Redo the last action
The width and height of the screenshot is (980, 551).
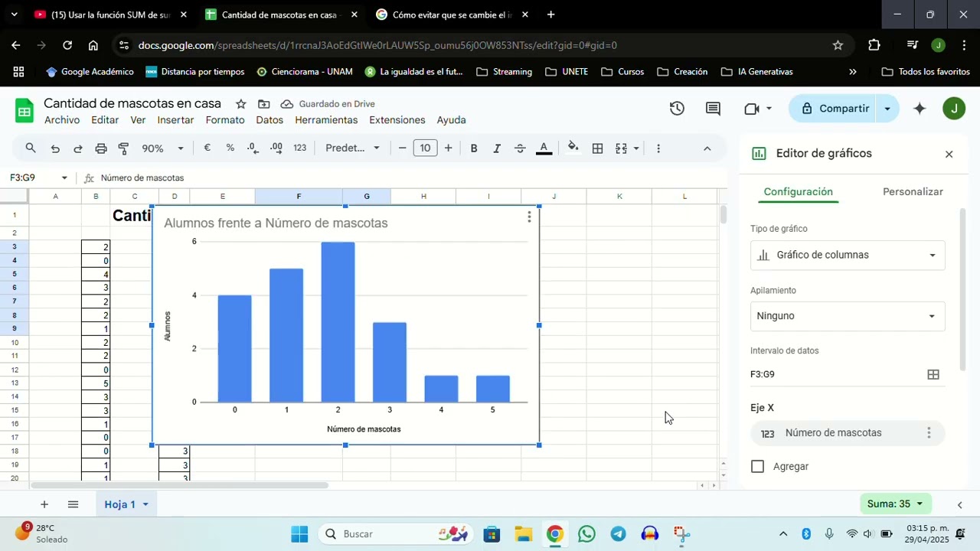[x=77, y=148]
